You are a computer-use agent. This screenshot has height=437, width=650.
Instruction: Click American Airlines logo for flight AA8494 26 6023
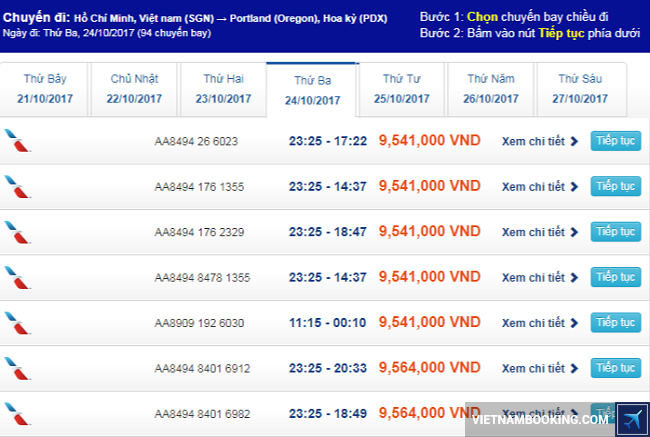17,141
